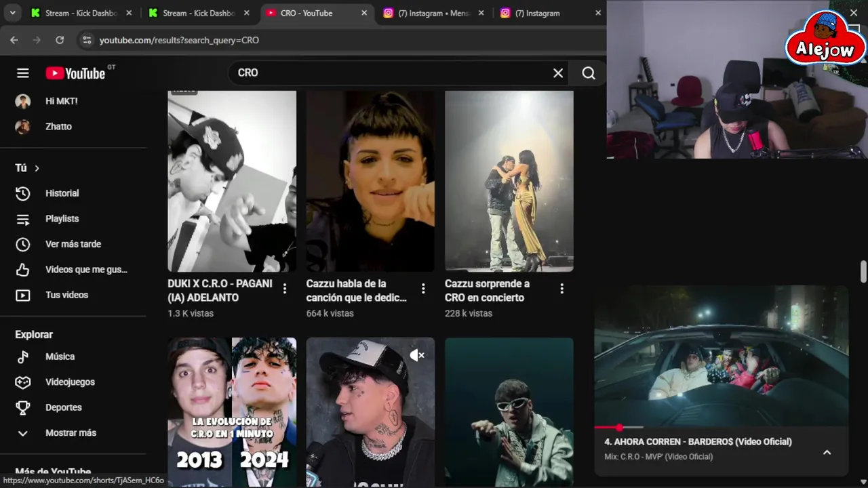Click Mix: C.R.O - MVP' playlist text
Image resolution: width=868 pixels, height=488 pixels.
pos(658,457)
